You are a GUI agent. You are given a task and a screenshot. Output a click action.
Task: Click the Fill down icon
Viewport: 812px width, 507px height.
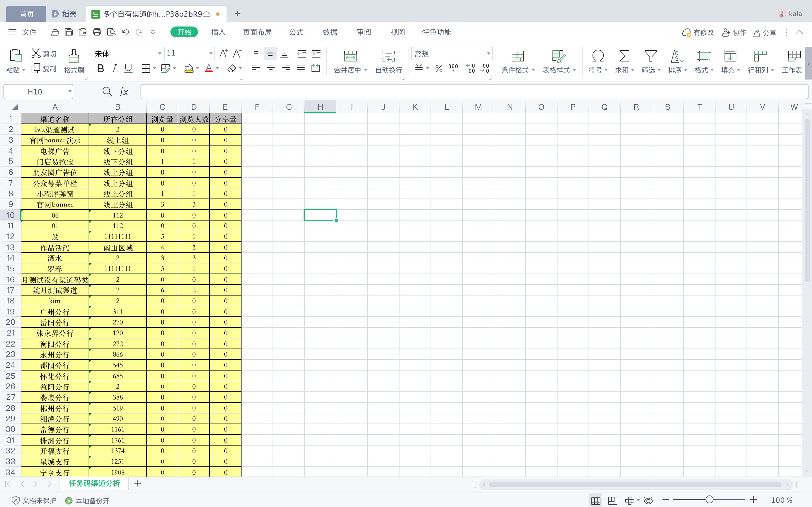click(x=730, y=56)
